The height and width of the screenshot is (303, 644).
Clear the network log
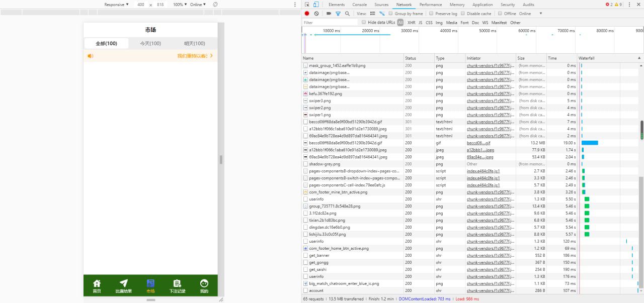[x=316, y=14]
